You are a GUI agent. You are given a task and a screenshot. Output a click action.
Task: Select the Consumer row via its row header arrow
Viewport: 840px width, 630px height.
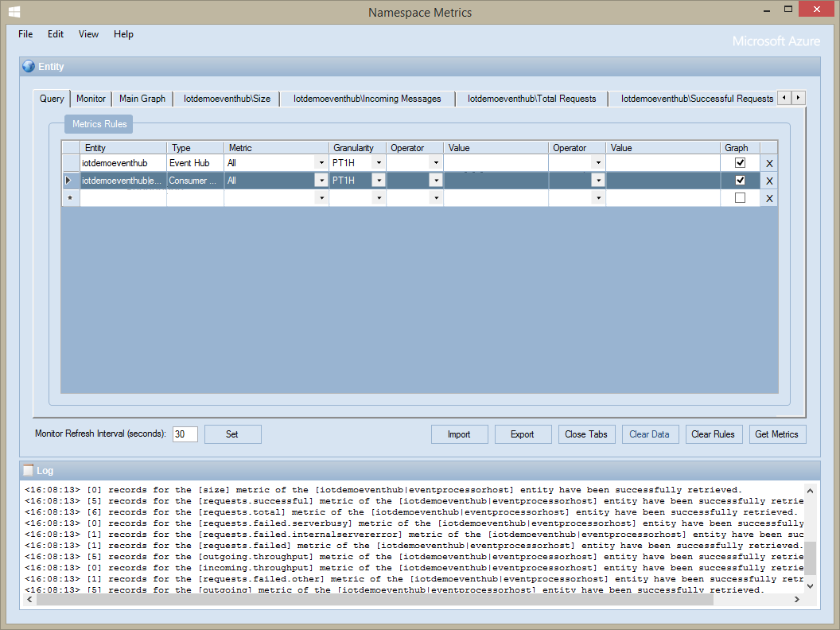(x=71, y=181)
